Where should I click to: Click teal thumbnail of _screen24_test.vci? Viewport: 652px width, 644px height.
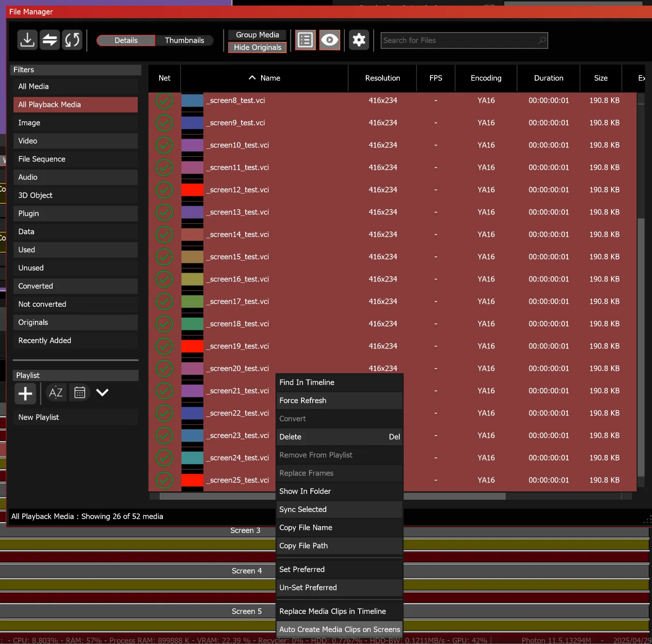[192, 458]
